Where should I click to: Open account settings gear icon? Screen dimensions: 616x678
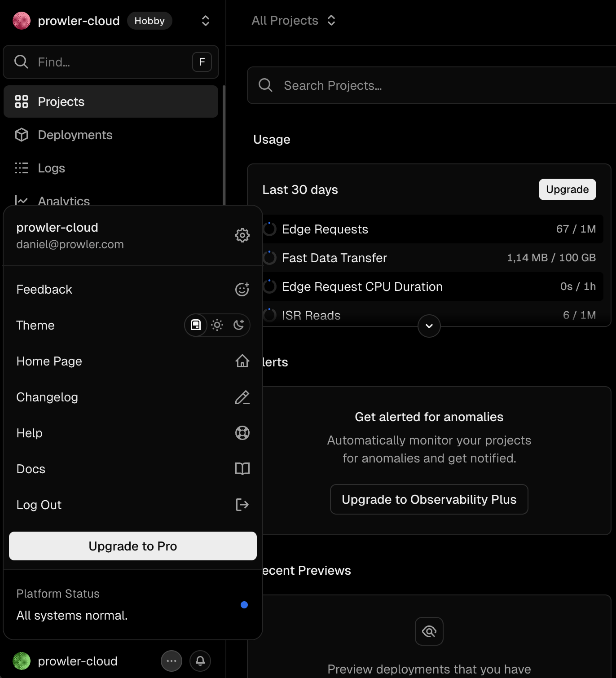242,235
